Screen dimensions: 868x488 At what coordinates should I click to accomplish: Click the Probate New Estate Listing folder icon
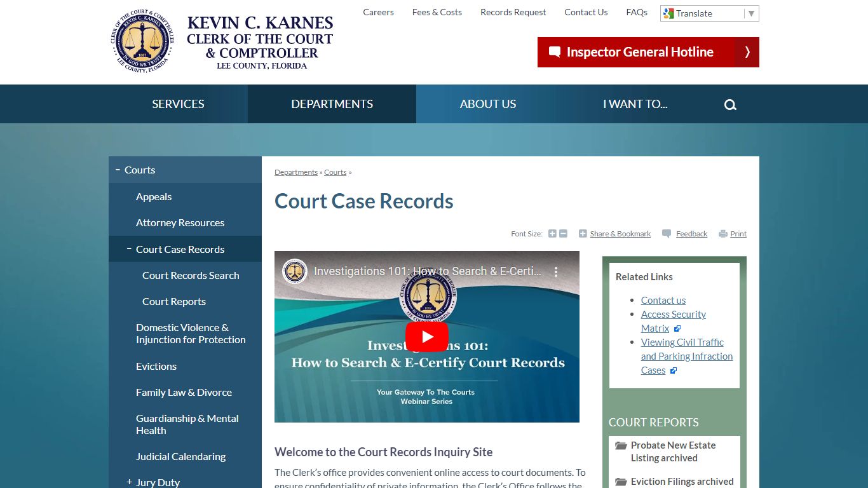click(621, 445)
